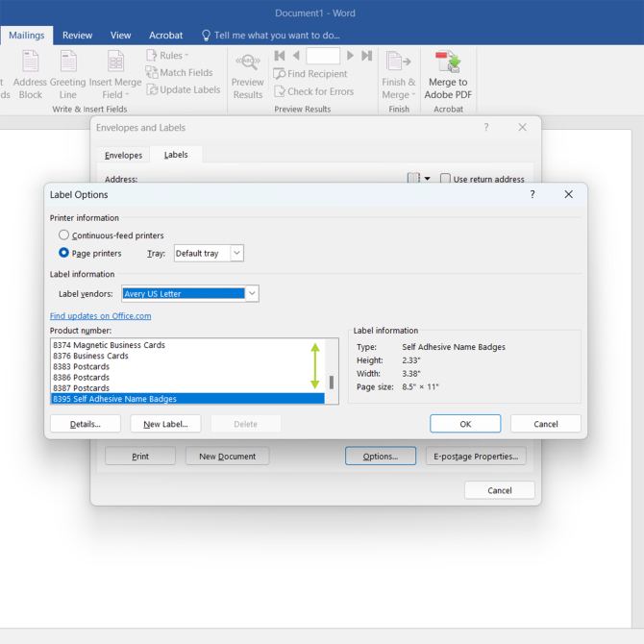Click the Options button
Screen dimensions: 644x644
click(x=381, y=457)
